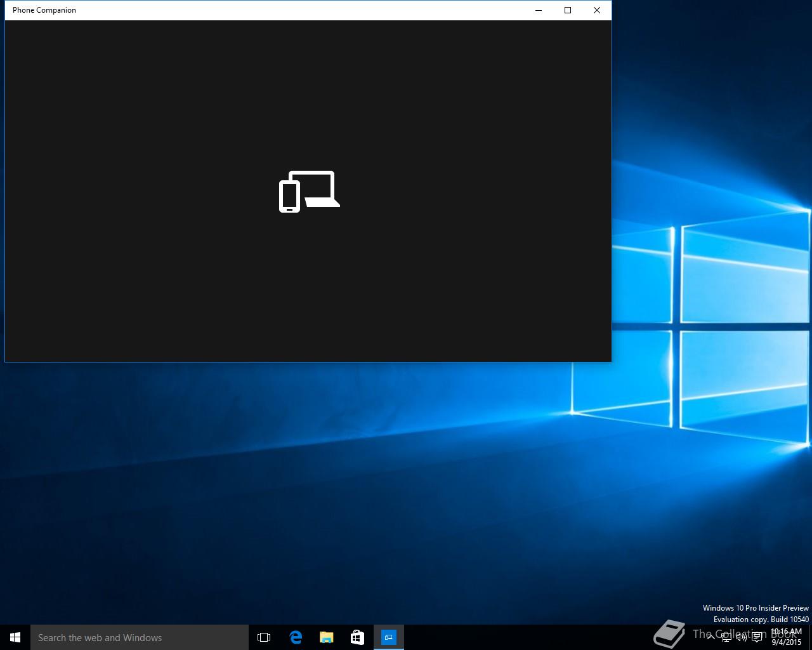The width and height of the screenshot is (812, 650).
Task: Launch Microsoft Edge from the taskbar
Action: click(x=296, y=637)
